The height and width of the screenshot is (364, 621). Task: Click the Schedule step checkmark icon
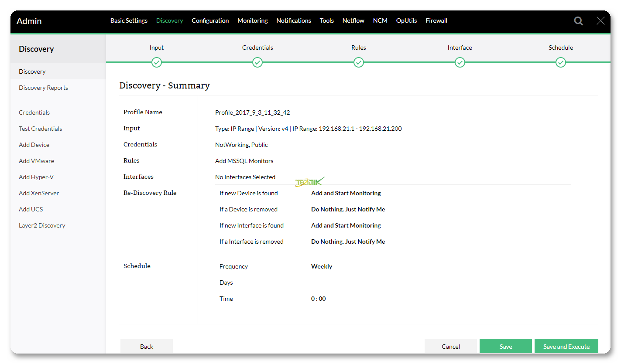pos(561,63)
